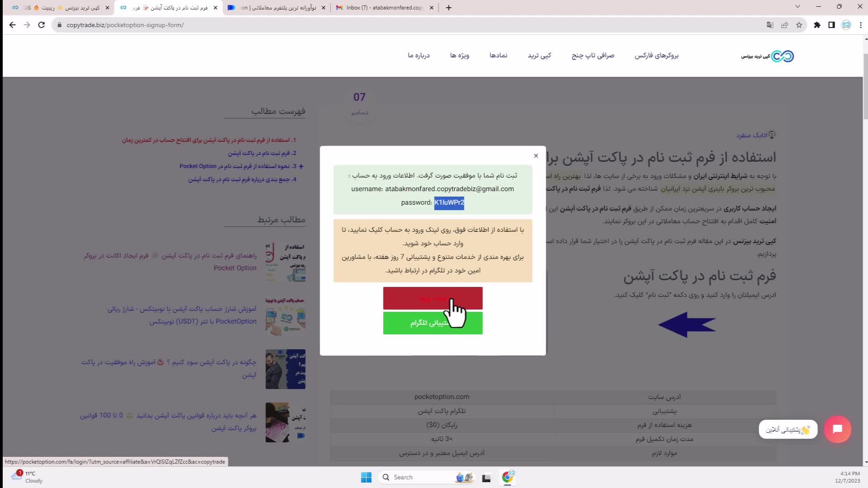Expand Pocket Option table of contents item
The height and width of the screenshot is (488, 868).
(301, 166)
